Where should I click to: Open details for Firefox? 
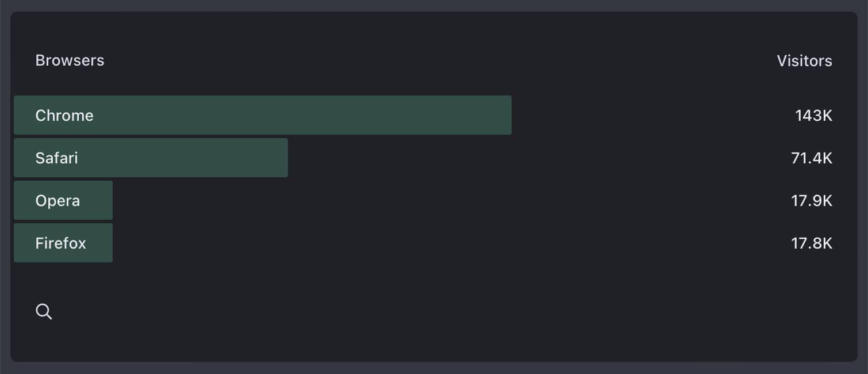coord(60,243)
